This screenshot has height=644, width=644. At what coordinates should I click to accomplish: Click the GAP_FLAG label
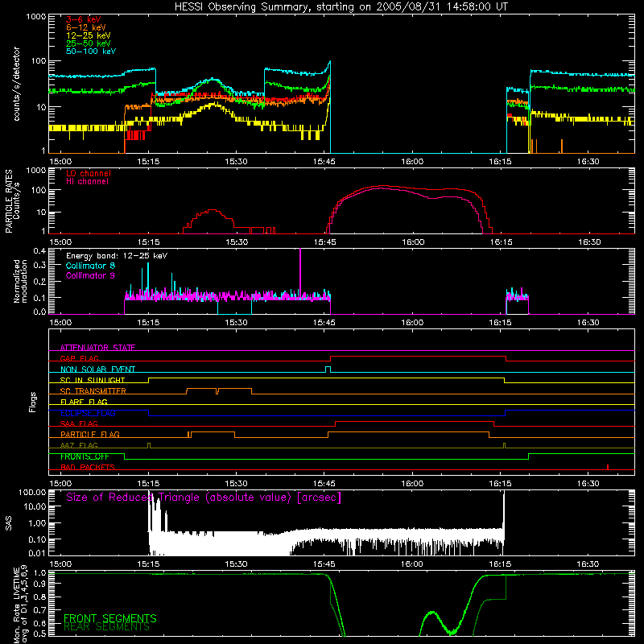[x=79, y=358]
